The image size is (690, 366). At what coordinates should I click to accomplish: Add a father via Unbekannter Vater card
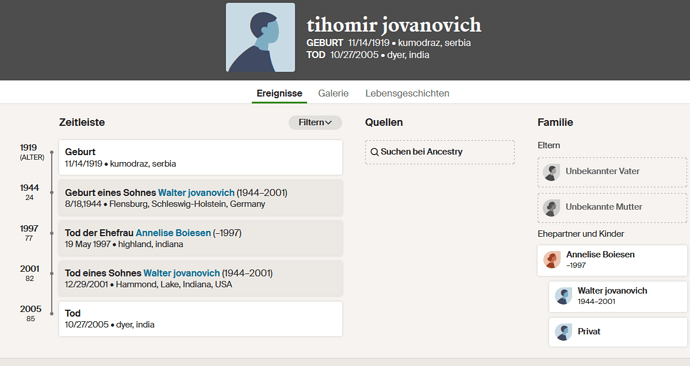(x=612, y=172)
